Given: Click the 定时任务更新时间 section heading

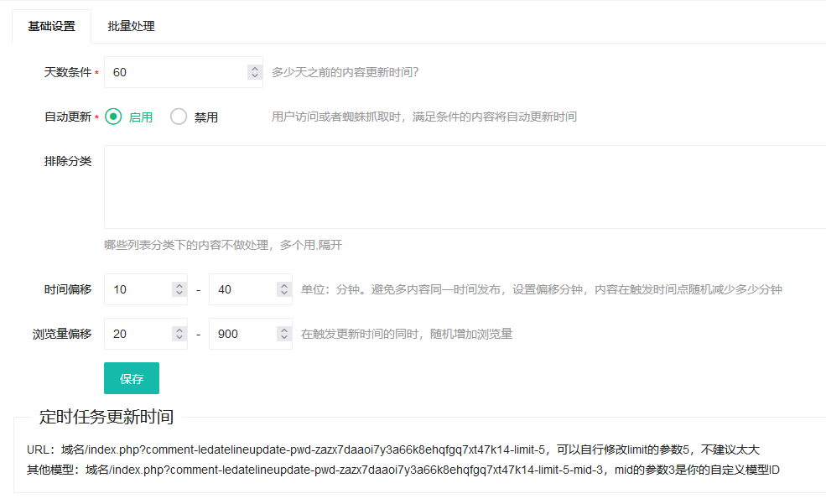Looking at the screenshot, I should coord(106,417).
